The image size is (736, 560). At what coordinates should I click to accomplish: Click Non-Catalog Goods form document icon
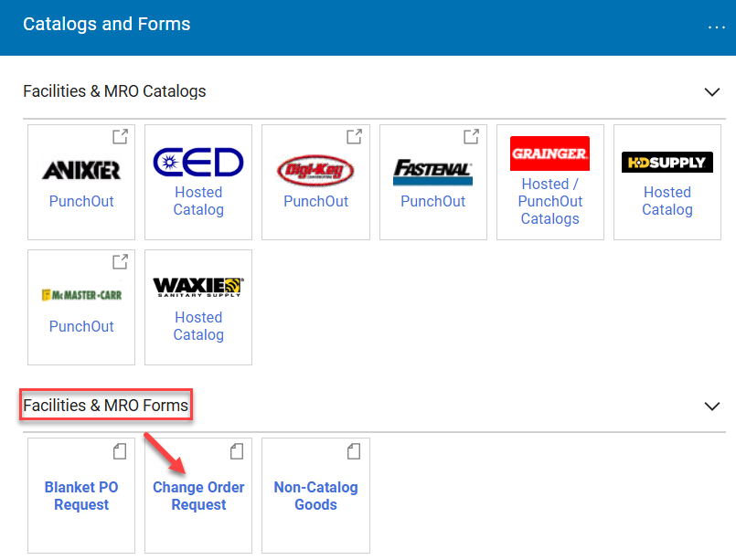[x=354, y=451]
